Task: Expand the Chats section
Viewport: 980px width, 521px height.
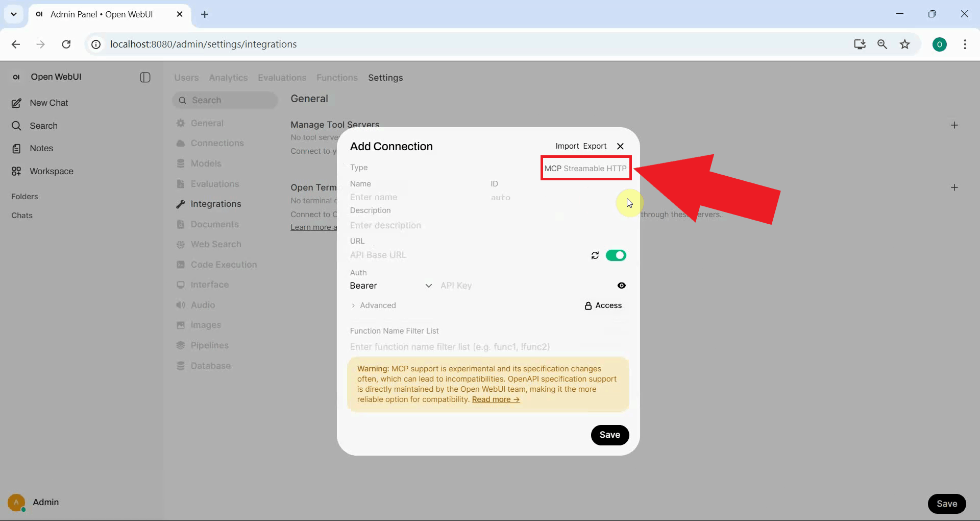Action: [x=22, y=216]
